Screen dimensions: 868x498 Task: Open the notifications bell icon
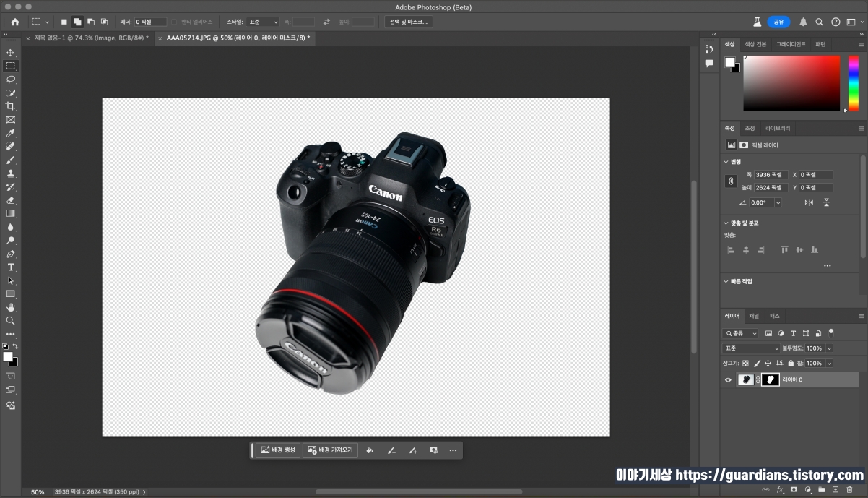pos(803,22)
